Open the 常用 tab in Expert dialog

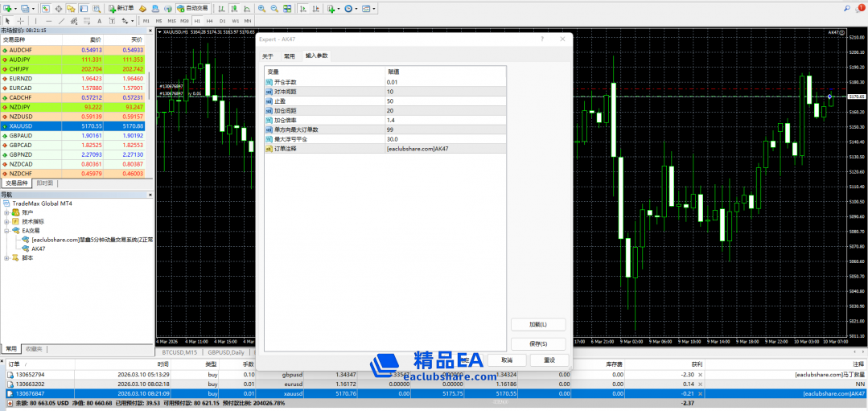289,56
